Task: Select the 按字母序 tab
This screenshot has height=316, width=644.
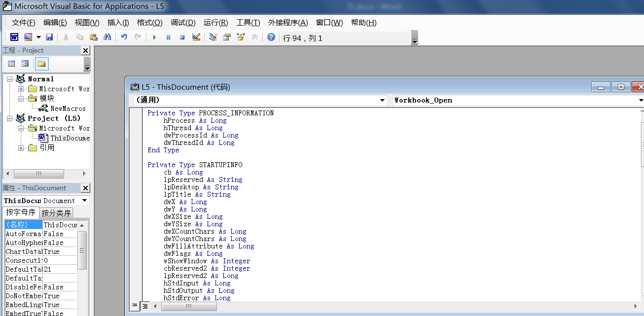Action: click(x=21, y=212)
